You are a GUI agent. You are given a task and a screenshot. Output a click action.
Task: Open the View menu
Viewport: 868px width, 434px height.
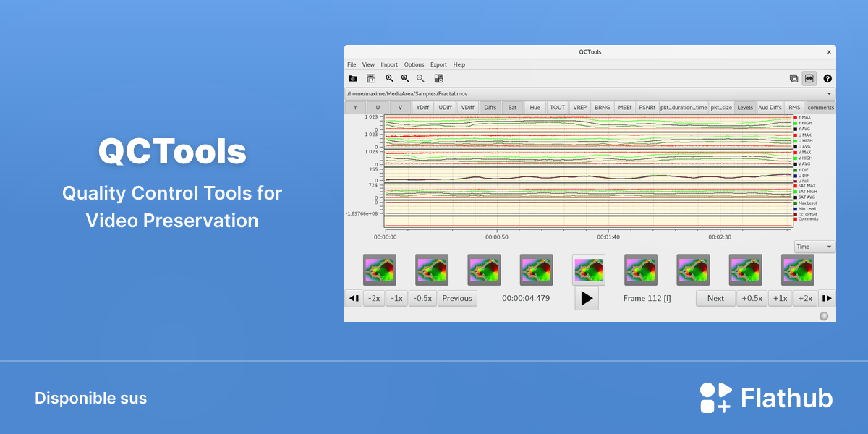pos(368,64)
